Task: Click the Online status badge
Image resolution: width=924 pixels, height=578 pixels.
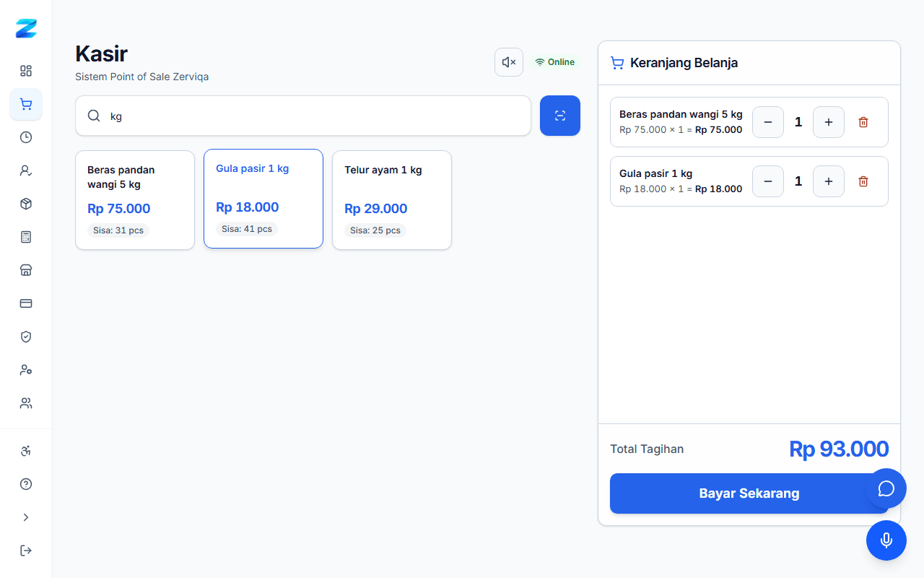Action: click(x=554, y=62)
